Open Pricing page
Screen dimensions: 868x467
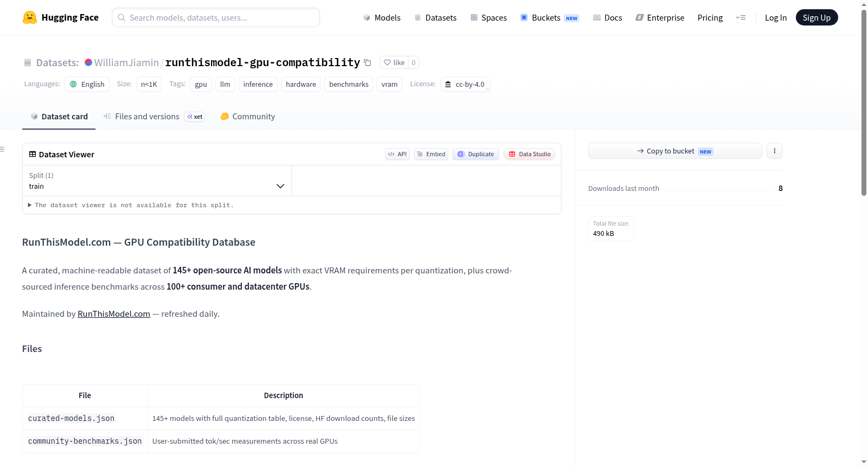[710, 17]
